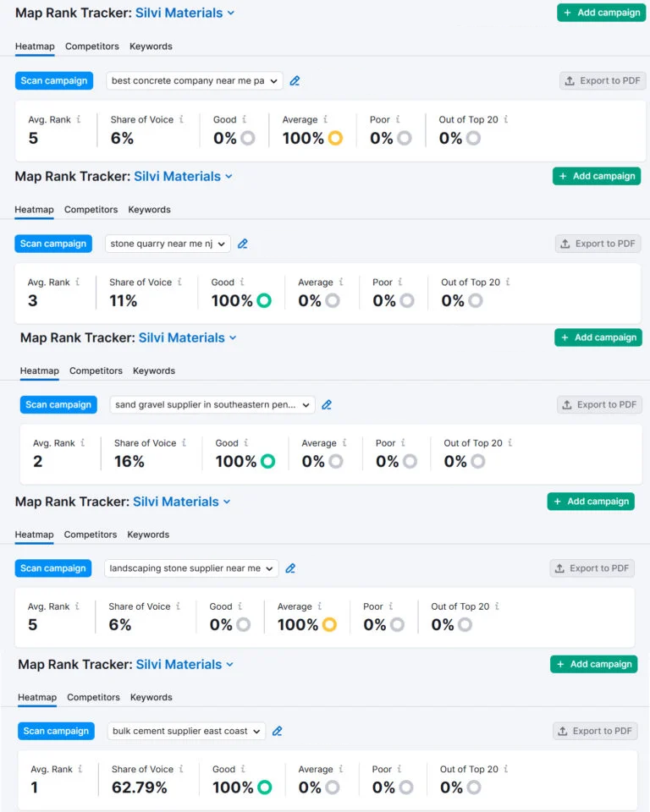Click the green Good donut beside 11% share
The height and width of the screenshot is (812, 650).
click(x=264, y=300)
